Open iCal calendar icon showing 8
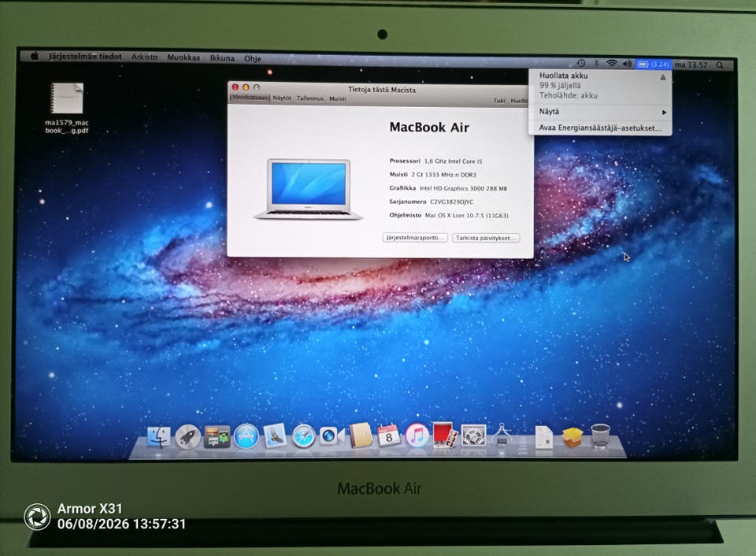Image resolution: width=756 pixels, height=556 pixels. pos(388,436)
